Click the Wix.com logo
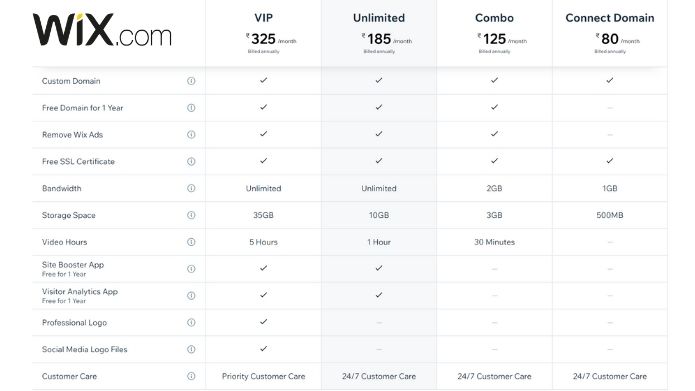695x391 pixels. pos(102,30)
